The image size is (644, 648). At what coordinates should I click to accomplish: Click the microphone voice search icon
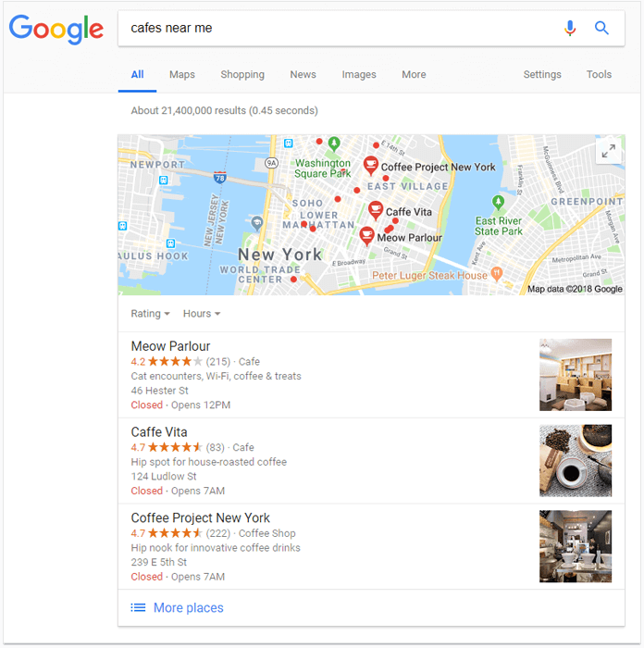click(x=570, y=28)
